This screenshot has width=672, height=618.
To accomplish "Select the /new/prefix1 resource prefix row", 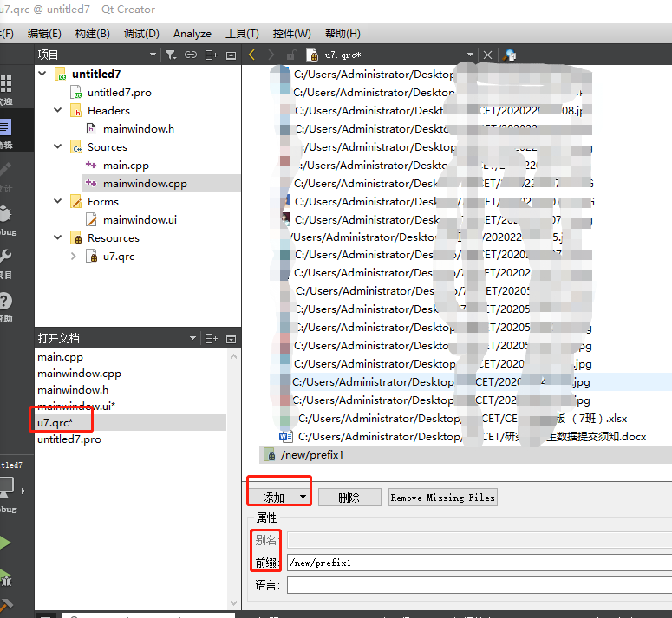I will pos(466,455).
